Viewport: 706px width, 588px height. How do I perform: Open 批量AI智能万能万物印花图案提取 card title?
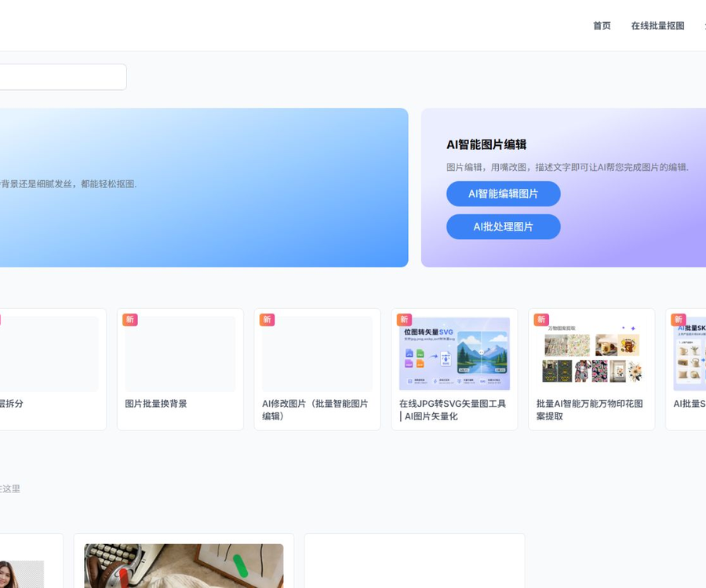[x=589, y=410]
